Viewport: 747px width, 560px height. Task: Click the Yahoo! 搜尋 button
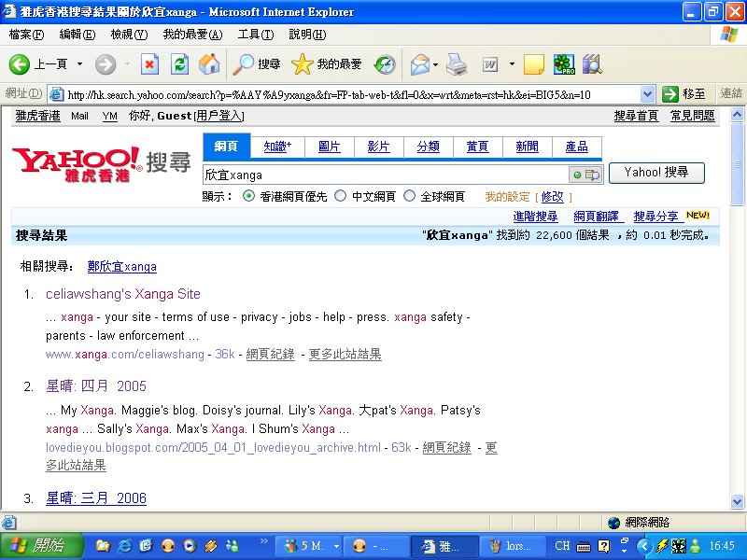point(656,173)
